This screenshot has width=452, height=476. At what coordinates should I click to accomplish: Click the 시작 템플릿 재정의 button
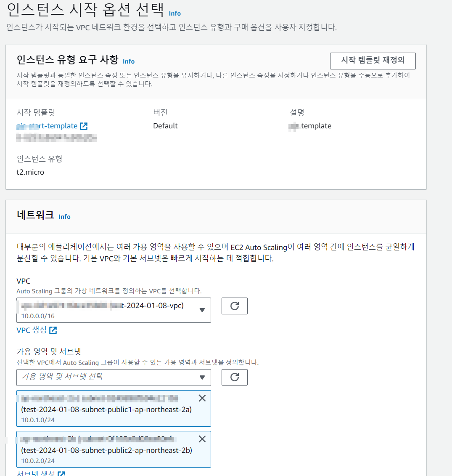coord(373,61)
